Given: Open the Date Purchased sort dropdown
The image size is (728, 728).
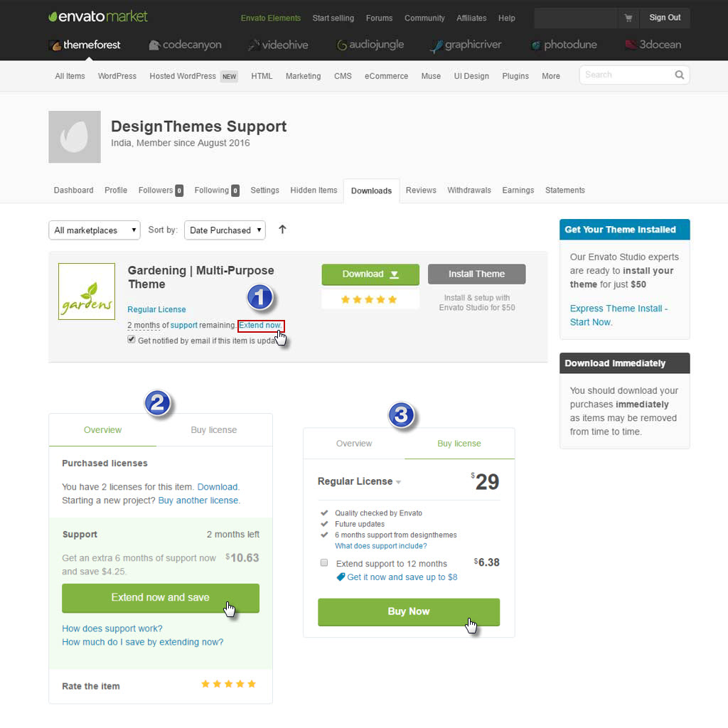Looking at the screenshot, I should point(225,230).
